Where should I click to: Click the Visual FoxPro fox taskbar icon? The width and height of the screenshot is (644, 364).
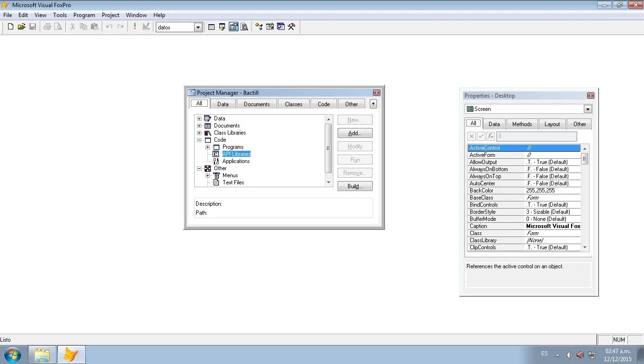tap(72, 355)
